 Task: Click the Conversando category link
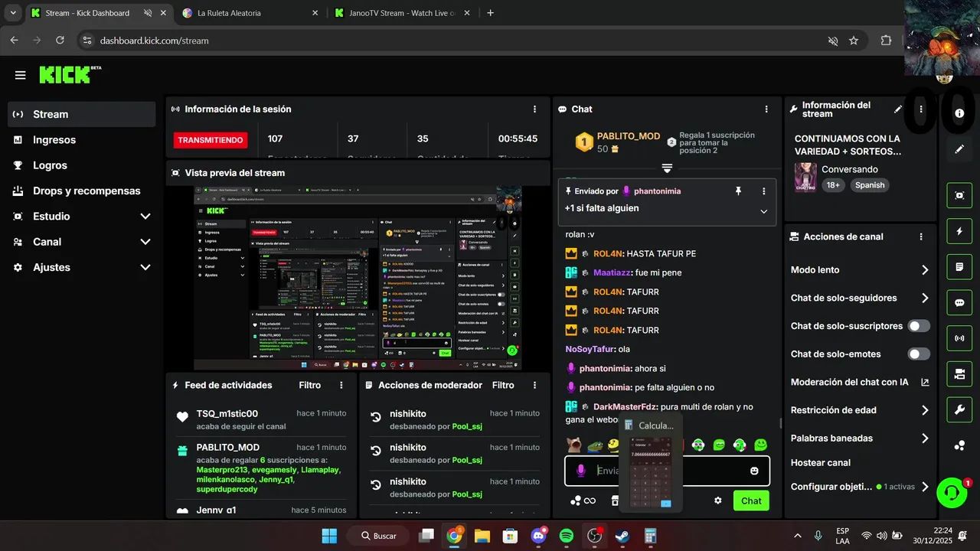click(850, 169)
